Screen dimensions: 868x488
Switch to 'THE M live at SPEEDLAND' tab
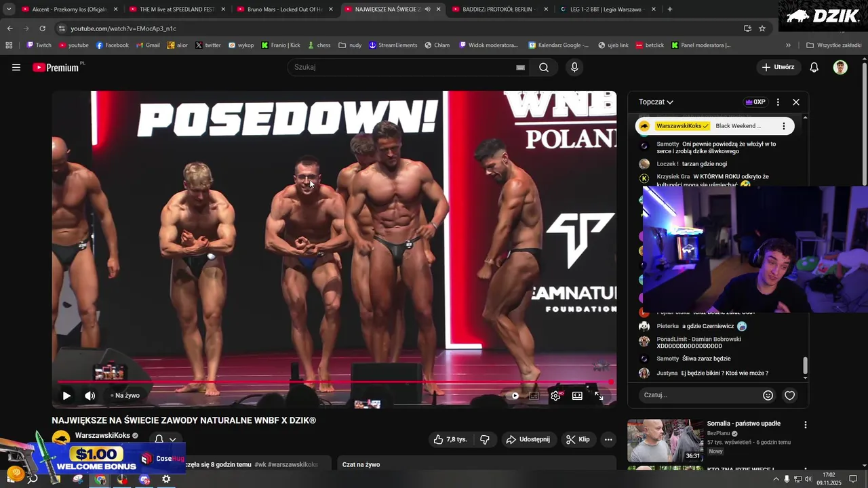tap(177, 9)
